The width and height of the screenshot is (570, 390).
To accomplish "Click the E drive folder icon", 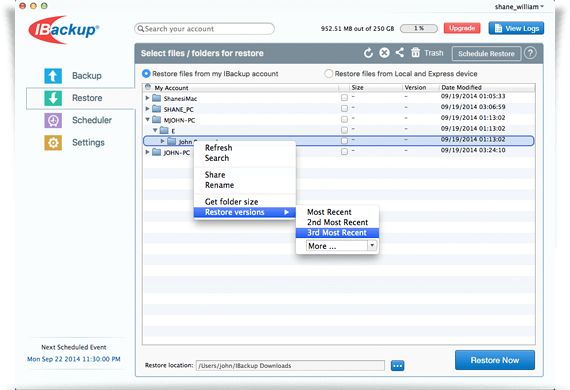I will [164, 130].
